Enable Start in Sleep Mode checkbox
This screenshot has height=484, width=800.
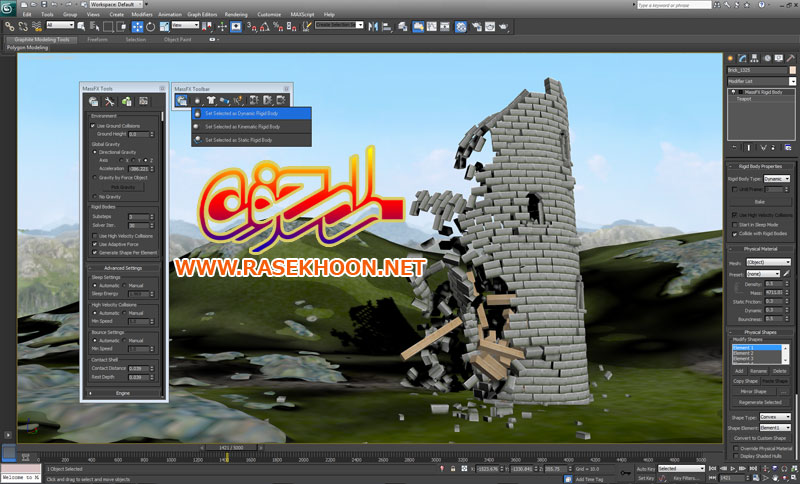735,224
